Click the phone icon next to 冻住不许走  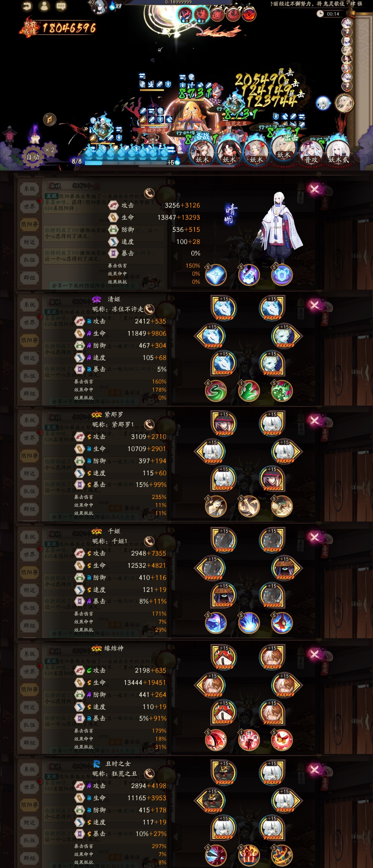point(149,309)
